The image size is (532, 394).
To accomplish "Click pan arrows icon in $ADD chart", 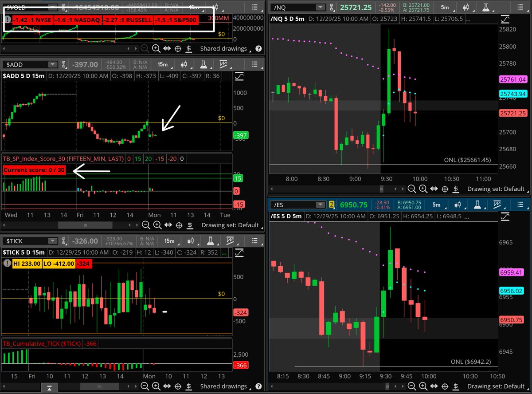I will 168,225.
